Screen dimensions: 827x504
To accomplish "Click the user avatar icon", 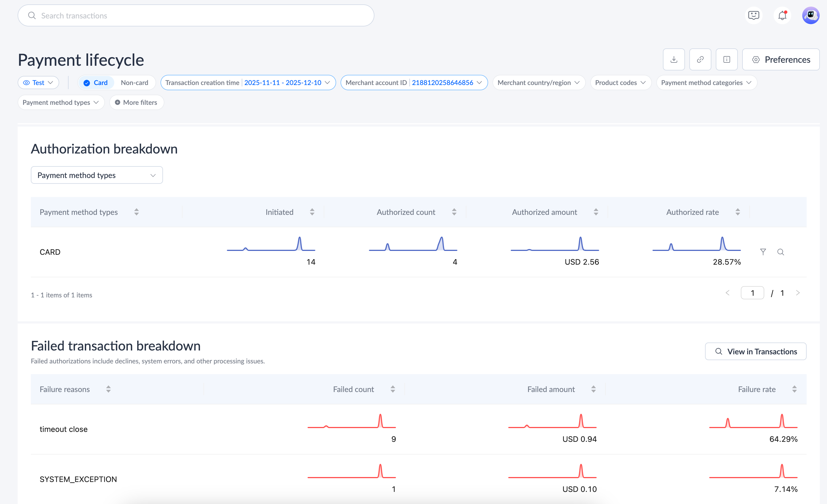I will point(810,15).
